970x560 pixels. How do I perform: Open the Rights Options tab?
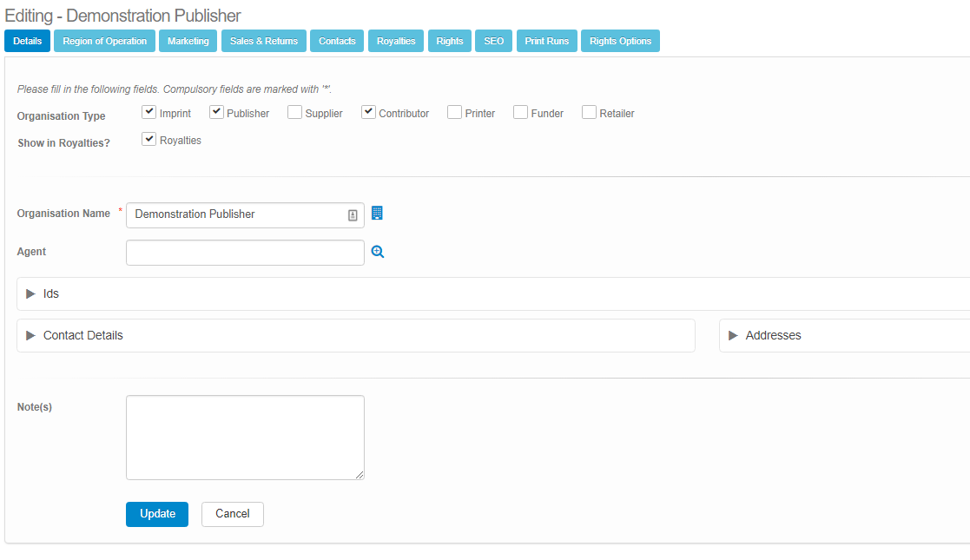[x=620, y=41]
